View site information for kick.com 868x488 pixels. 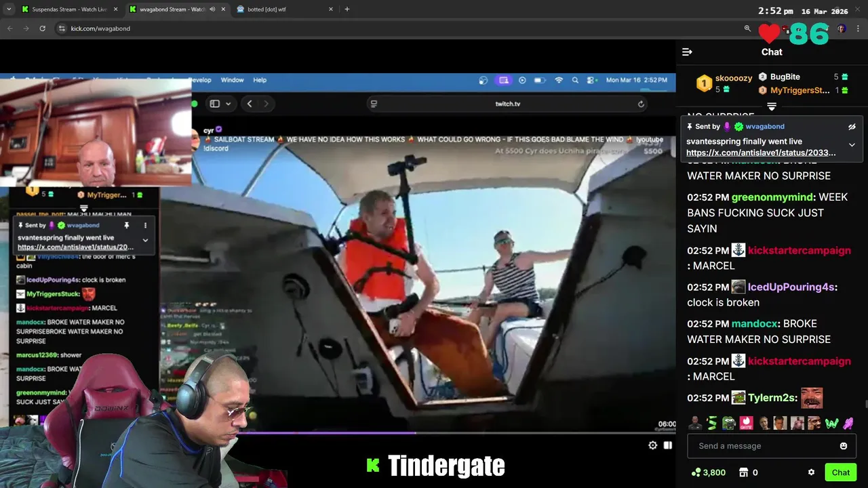[62, 28]
